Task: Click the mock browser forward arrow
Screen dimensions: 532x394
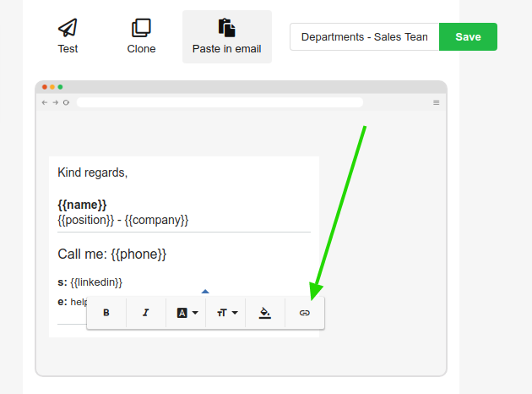Action: pos(55,102)
